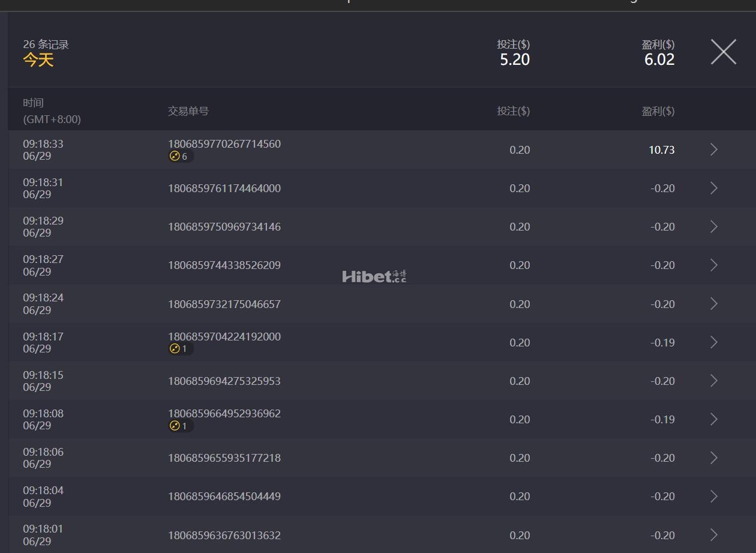Expand the 09:18:29 record chevron
Viewport: 756px width, 553px height.
pyautogui.click(x=713, y=226)
